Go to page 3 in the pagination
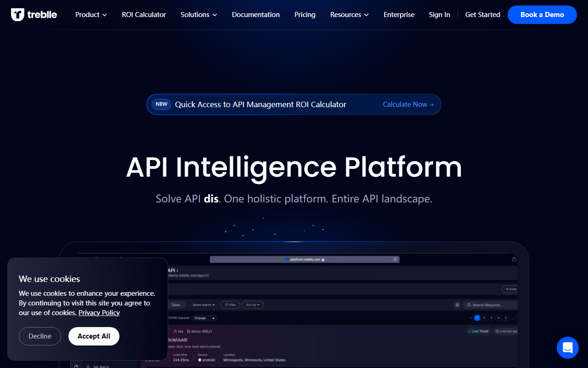This screenshot has height=368, width=588. click(x=492, y=318)
